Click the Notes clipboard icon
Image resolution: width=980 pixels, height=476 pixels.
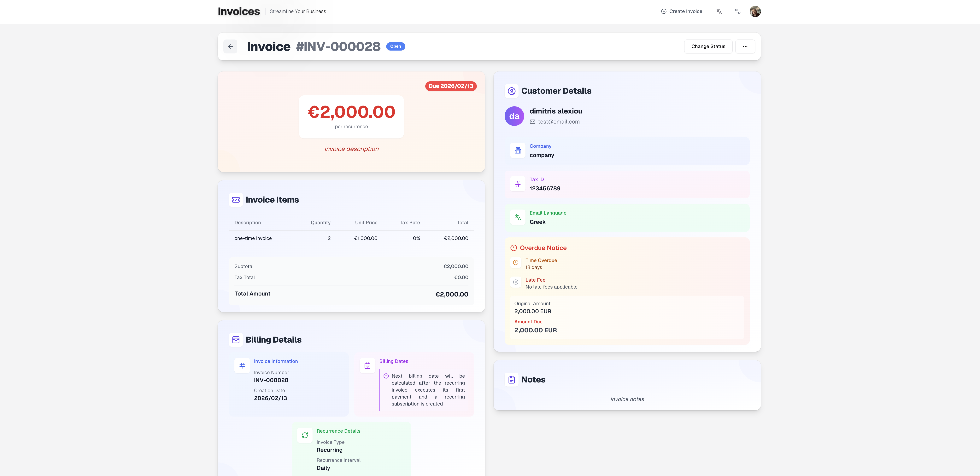[511, 379]
